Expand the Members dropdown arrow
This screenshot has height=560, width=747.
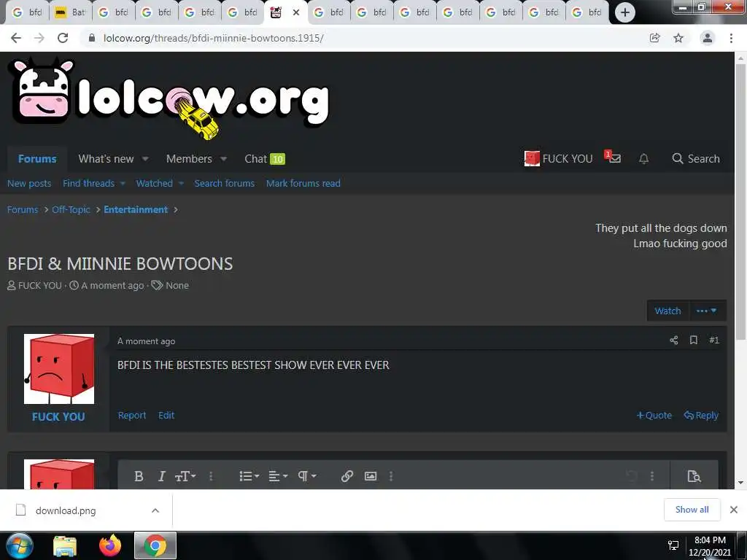coord(223,158)
